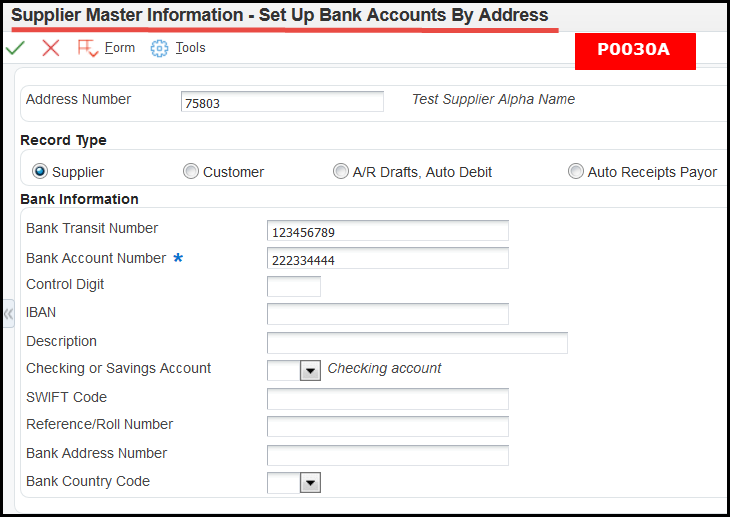
Task: Open Checking or Savings Account dropdown
Action: (310, 371)
